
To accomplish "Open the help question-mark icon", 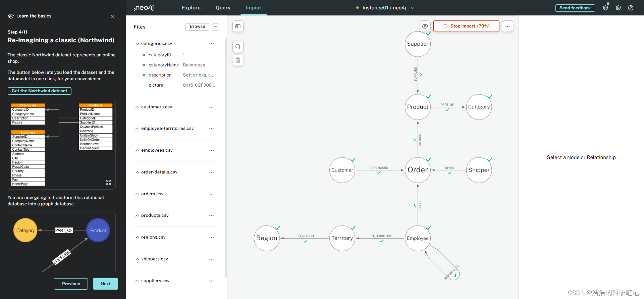I will point(631,8).
